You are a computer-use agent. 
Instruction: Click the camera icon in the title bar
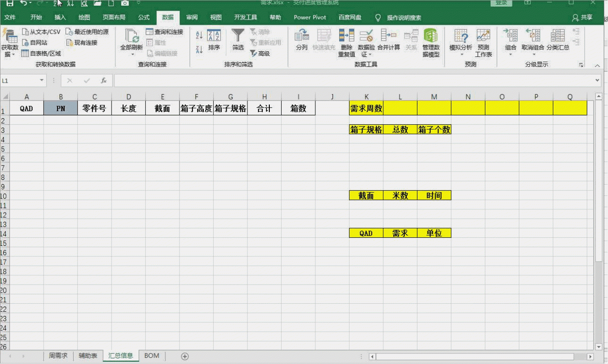pos(125,3)
